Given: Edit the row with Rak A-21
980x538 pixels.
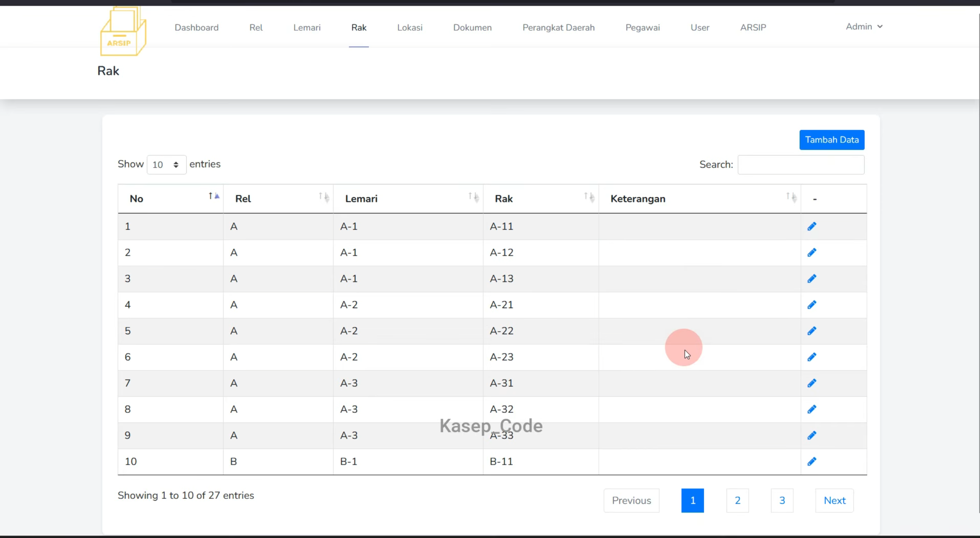Looking at the screenshot, I should click(x=812, y=305).
